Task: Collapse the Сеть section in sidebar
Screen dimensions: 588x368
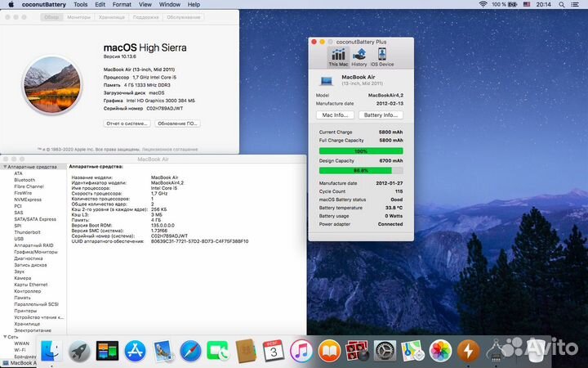Action: click(x=5, y=337)
